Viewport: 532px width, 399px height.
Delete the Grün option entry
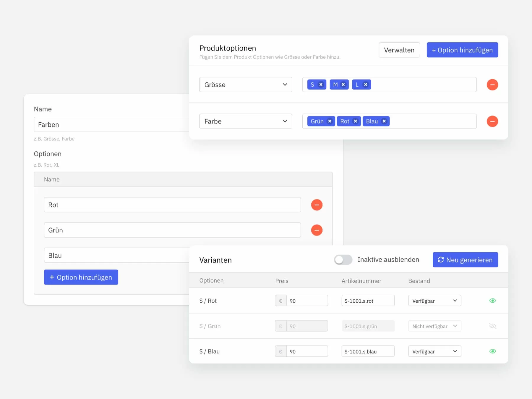[x=317, y=230]
